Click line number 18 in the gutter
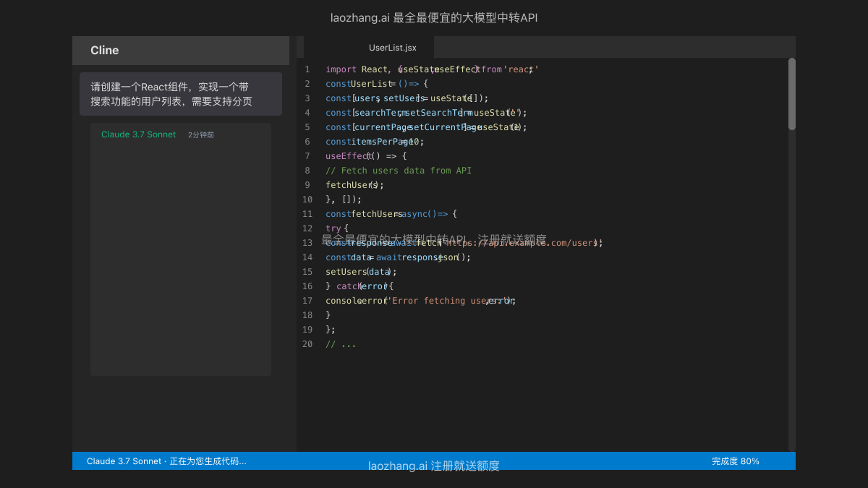The width and height of the screenshot is (868, 488). 307,315
